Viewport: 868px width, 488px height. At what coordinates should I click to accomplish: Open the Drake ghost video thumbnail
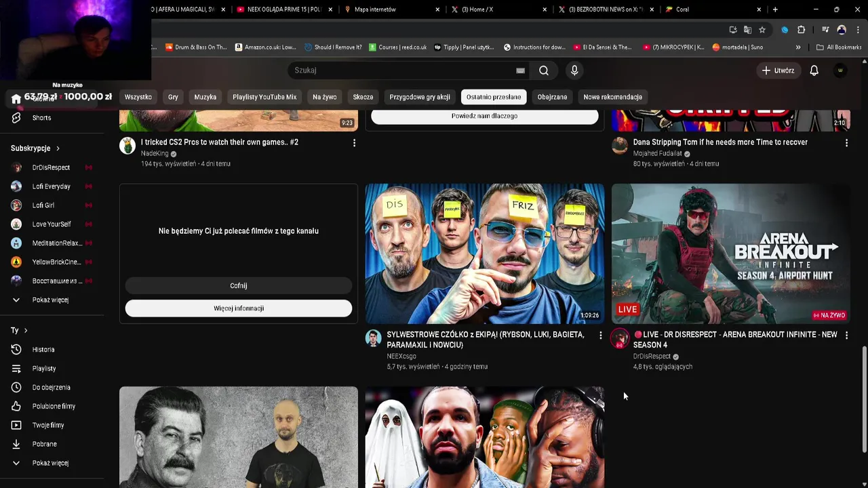pyautogui.click(x=484, y=437)
